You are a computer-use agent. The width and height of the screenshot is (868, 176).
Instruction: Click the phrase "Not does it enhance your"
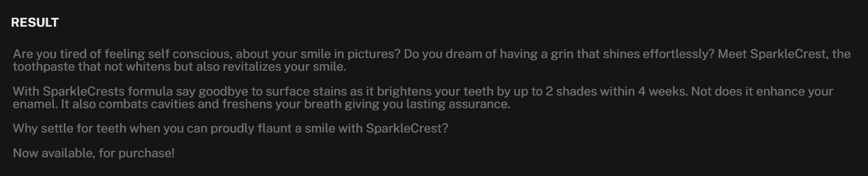click(762, 91)
